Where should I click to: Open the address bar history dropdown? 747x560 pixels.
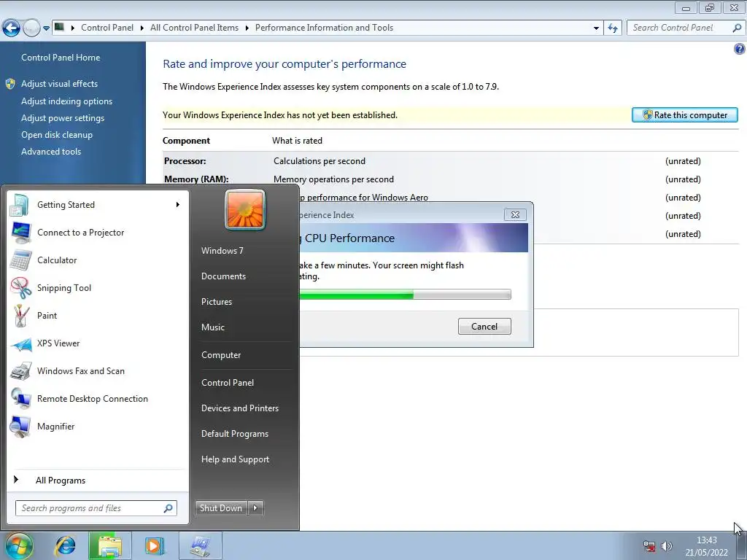click(x=596, y=28)
